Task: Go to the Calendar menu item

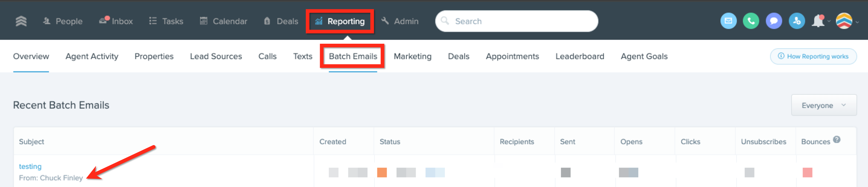Action: coord(223,21)
